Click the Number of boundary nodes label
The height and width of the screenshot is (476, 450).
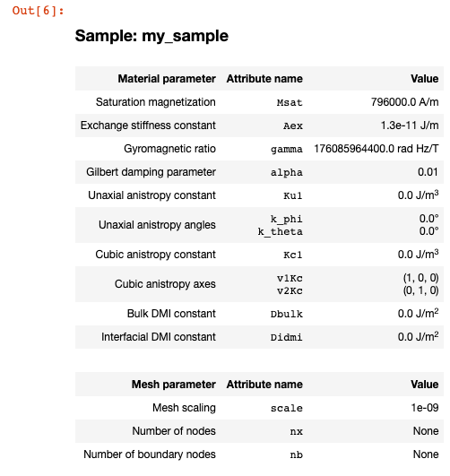[150, 454]
